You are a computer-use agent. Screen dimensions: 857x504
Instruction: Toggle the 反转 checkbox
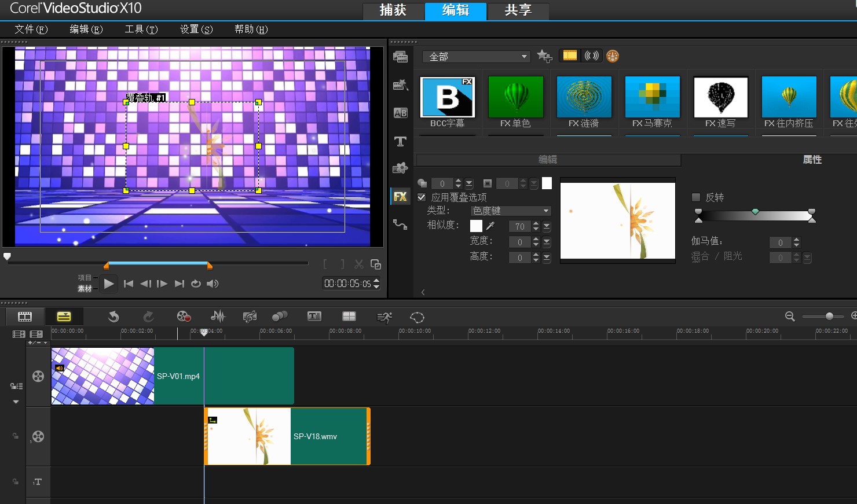coord(696,197)
